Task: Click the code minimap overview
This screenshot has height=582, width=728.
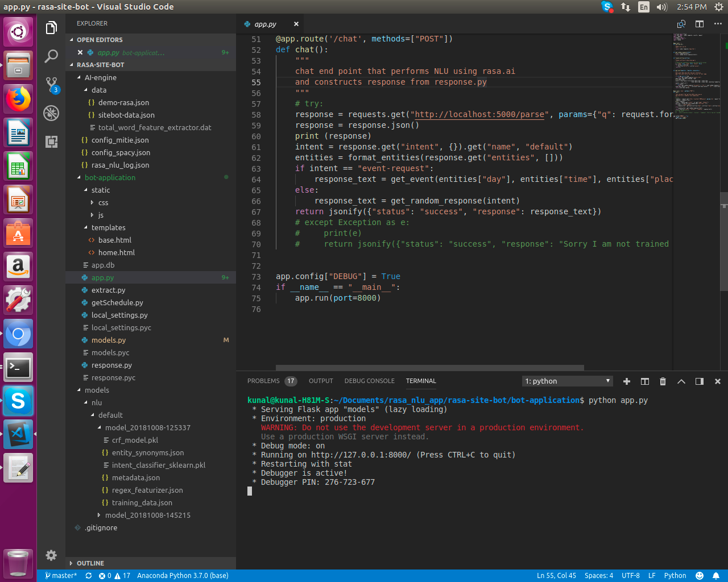Action: (x=697, y=77)
